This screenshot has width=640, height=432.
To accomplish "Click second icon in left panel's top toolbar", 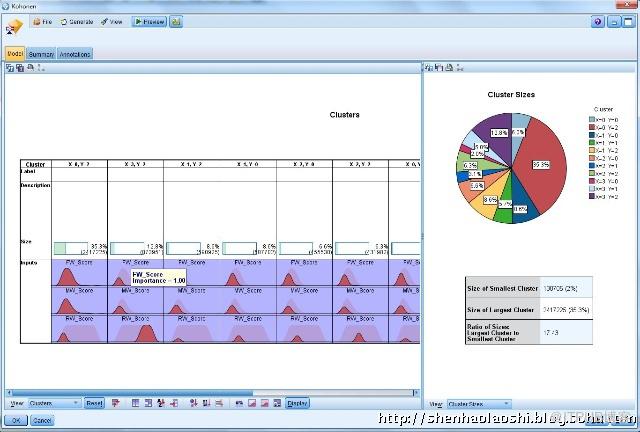I will pos(20,68).
